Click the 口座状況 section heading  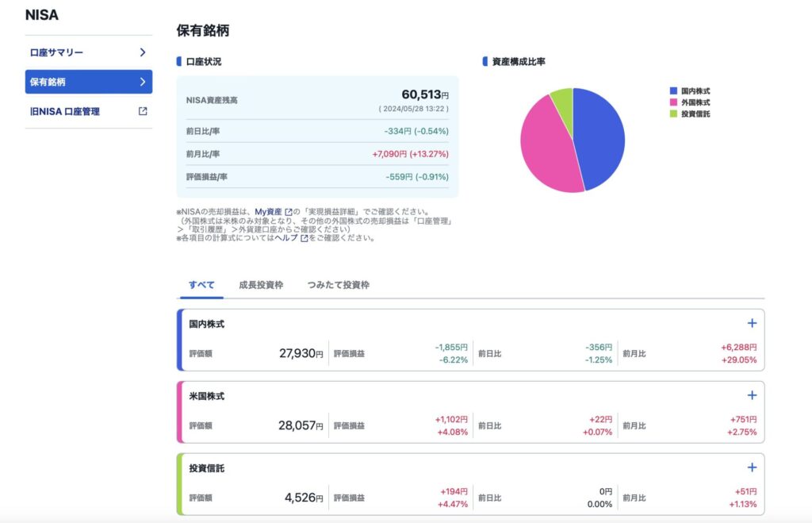coord(204,62)
